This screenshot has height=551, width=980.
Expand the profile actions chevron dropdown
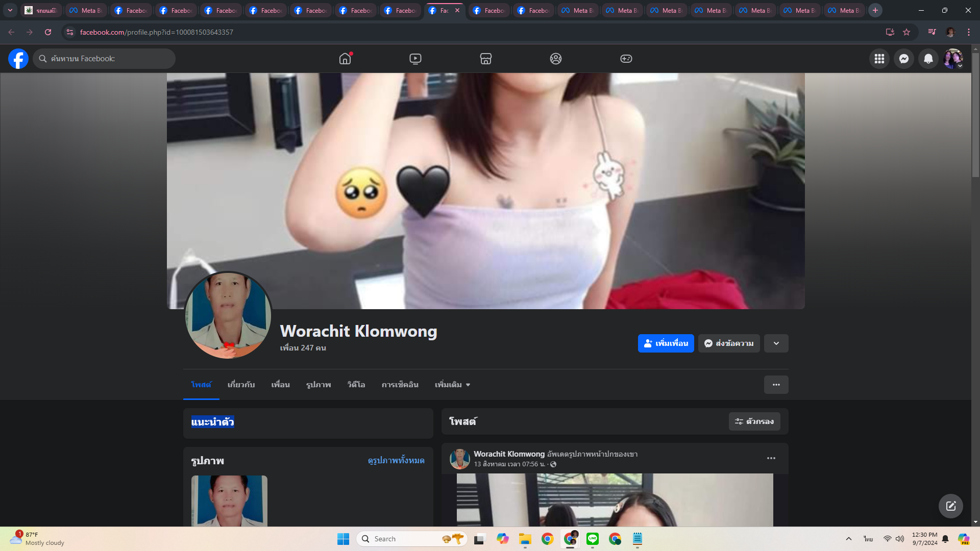[x=776, y=343]
